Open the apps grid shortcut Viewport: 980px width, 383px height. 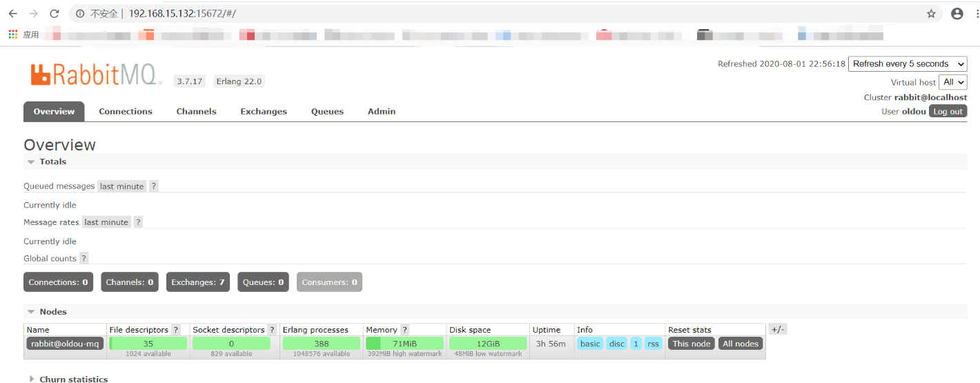(x=12, y=34)
